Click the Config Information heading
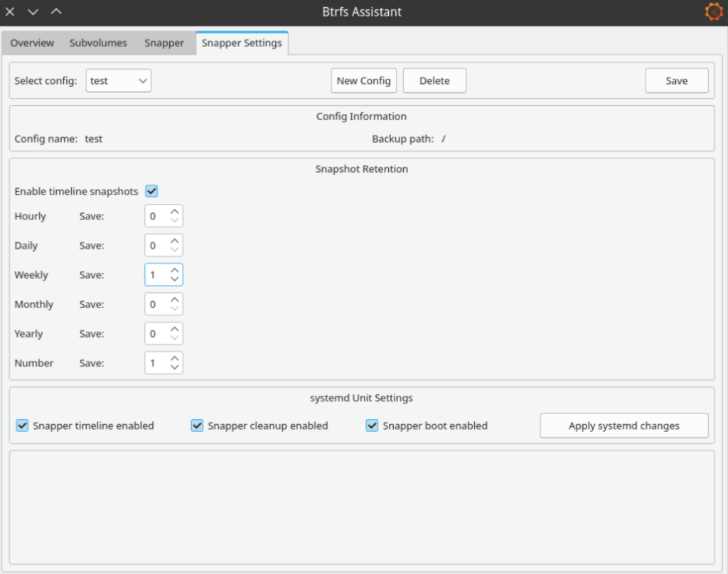Image resolution: width=728 pixels, height=574 pixels. 361,117
